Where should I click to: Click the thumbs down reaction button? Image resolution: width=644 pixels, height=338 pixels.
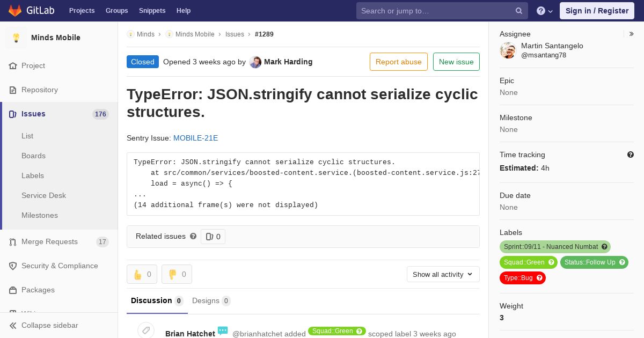tap(177, 274)
